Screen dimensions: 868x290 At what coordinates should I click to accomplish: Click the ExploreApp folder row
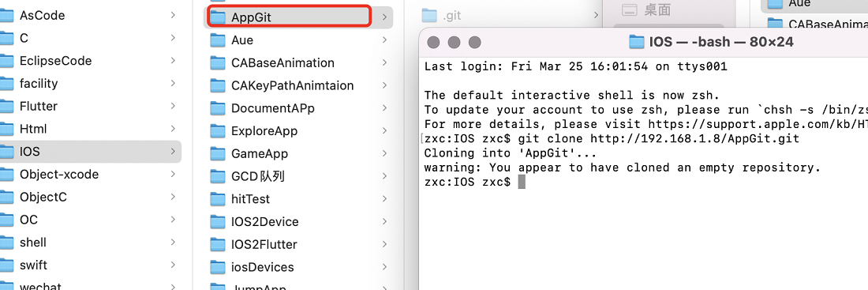pos(298,131)
